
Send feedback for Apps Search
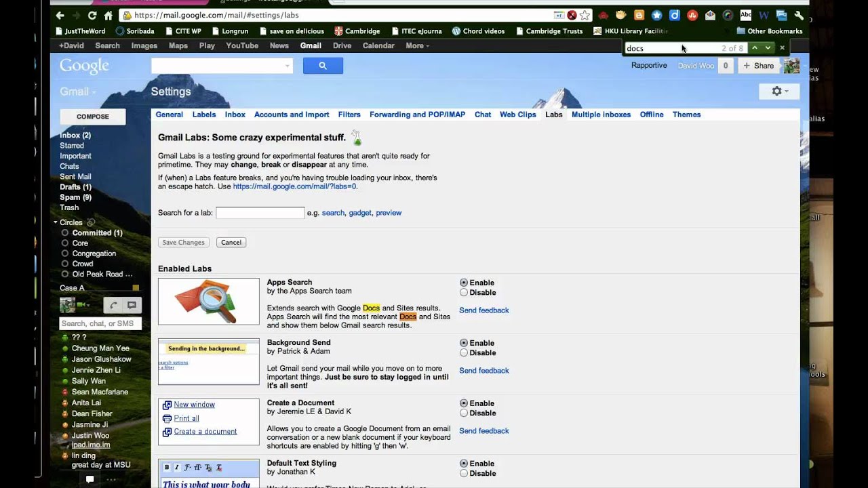pos(484,310)
